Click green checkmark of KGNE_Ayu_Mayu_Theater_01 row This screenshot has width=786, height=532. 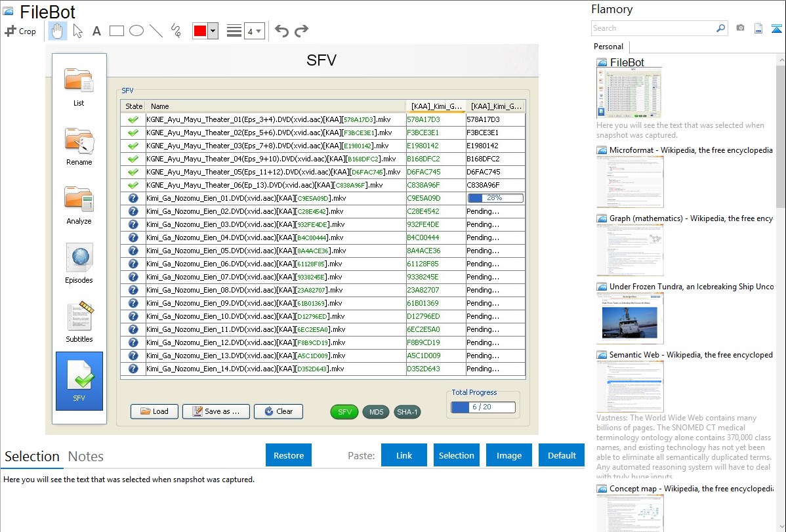click(133, 120)
